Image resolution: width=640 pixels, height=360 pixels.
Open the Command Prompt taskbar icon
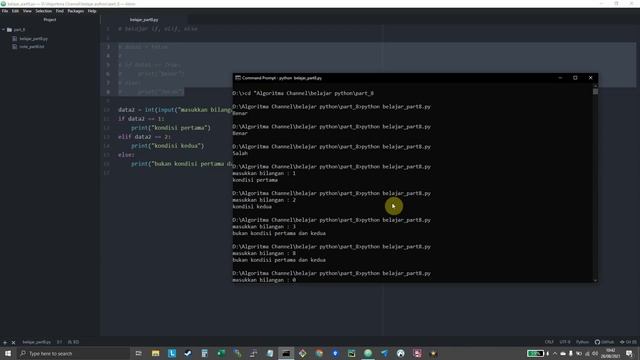tap(286, 353)
